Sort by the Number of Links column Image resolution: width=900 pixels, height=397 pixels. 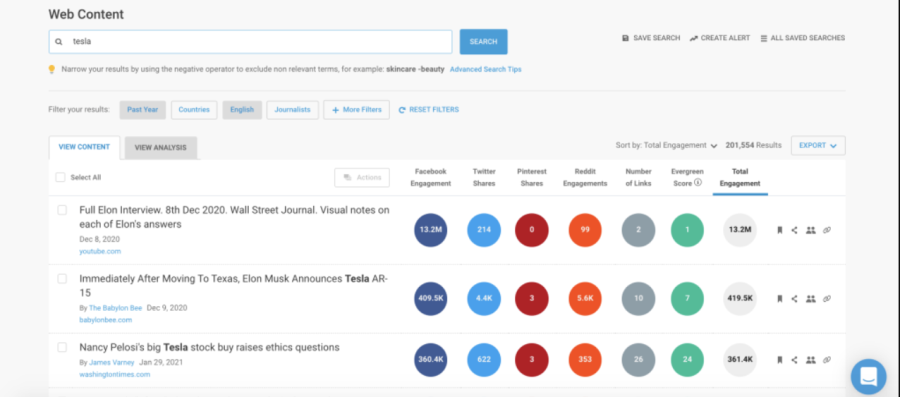pos(638,177)
